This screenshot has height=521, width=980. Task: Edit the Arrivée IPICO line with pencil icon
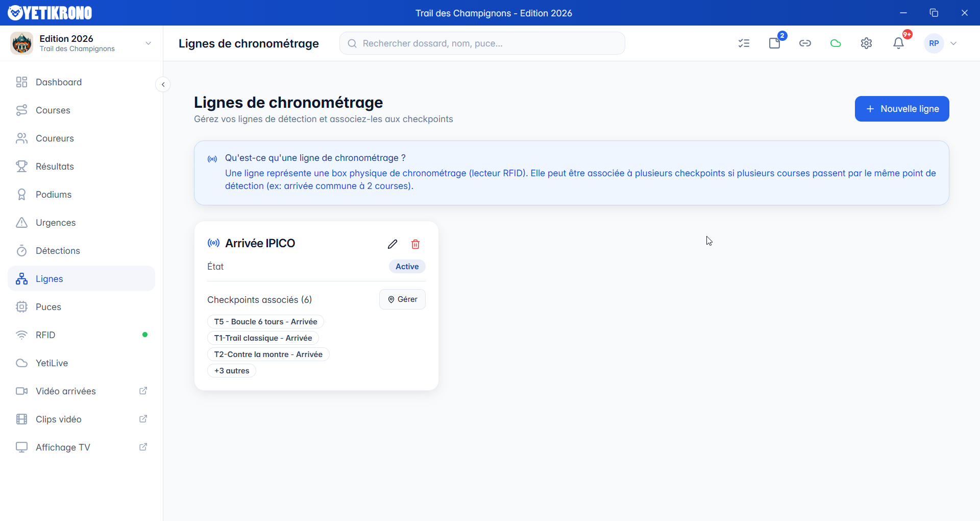[x=392, y=244]
